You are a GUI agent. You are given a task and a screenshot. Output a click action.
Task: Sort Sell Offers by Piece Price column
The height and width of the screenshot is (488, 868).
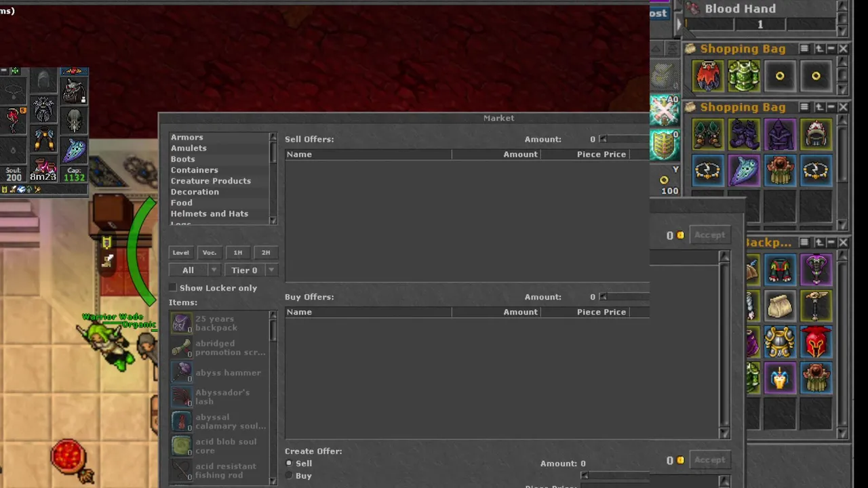[585, 155]
